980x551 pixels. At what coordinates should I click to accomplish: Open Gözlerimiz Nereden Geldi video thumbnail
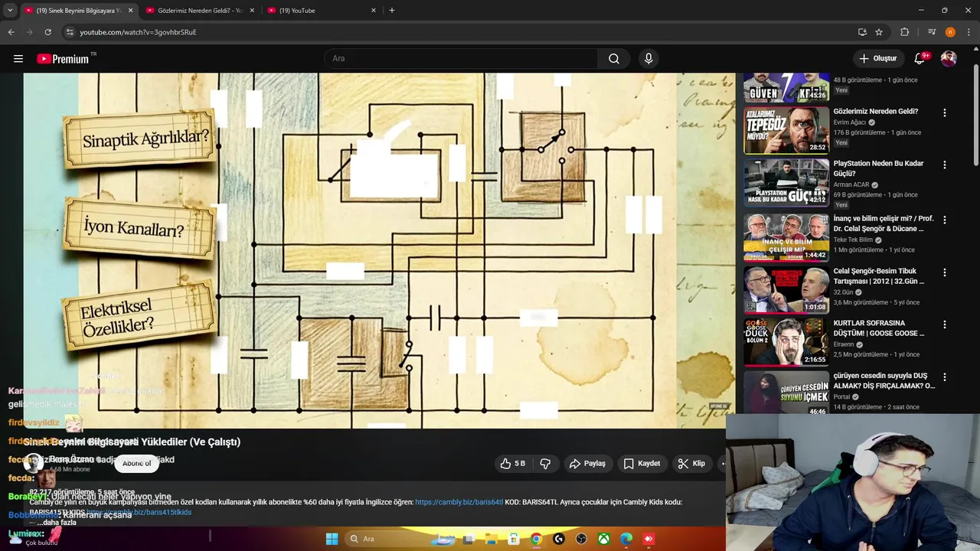(x=786, y=130)
